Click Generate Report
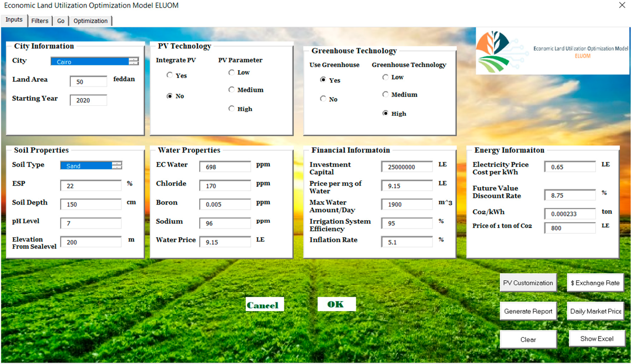The width and height of the screenshot is (632, 364). 528,311
